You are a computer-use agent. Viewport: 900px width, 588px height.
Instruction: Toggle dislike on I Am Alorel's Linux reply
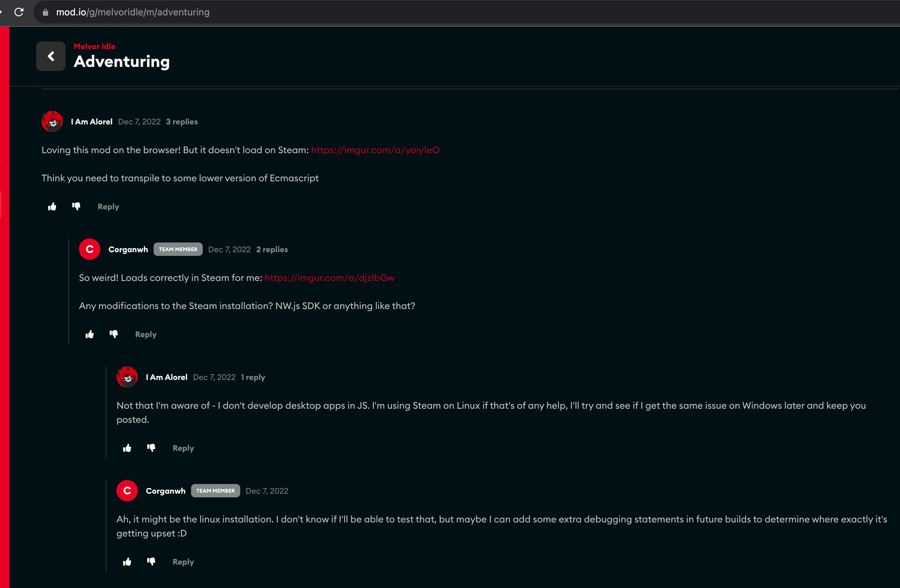coord(151,448)
